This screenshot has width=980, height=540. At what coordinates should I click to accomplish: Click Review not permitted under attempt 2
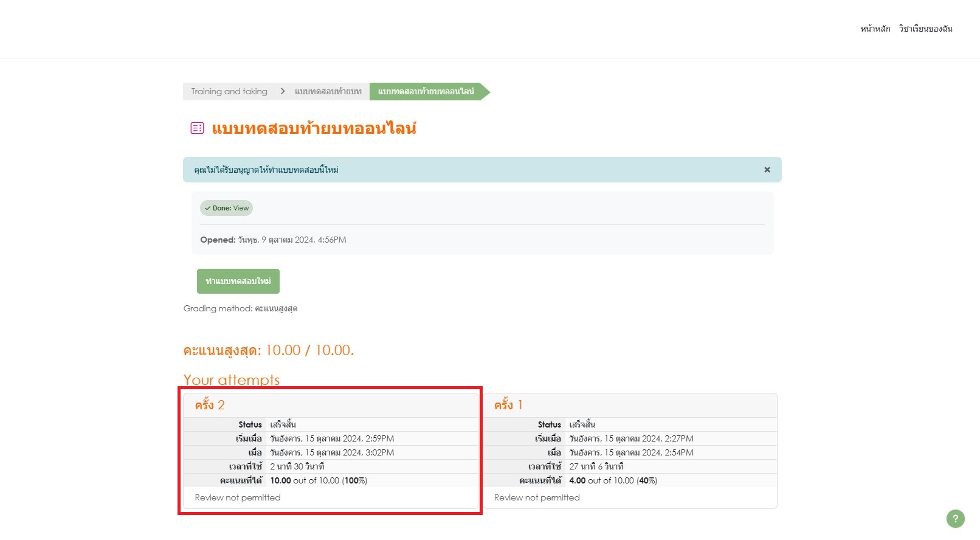[238, 497]
